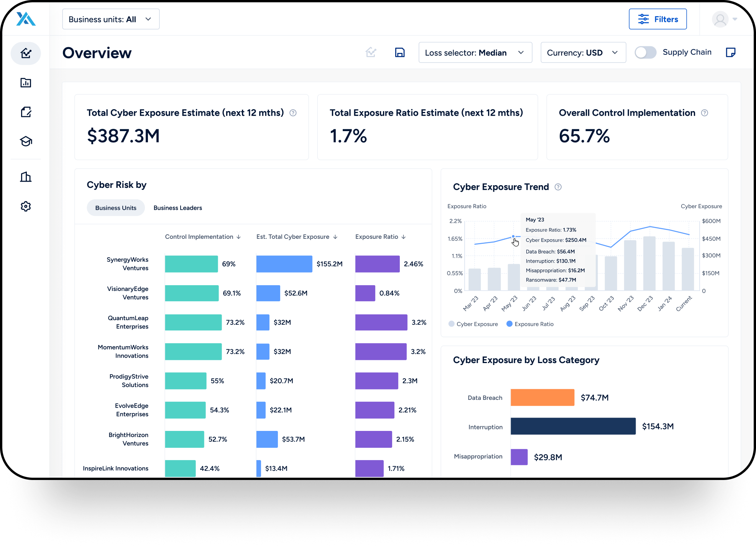Viewport: 756px width, 549px height.
Task: Open the Reports folder icon in sidebar
Action: (26, 82)
